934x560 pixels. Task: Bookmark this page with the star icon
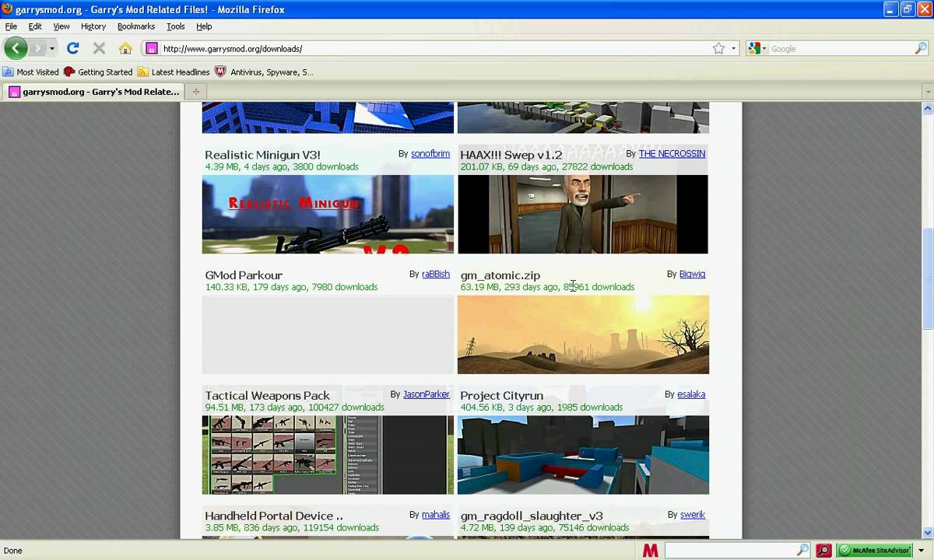(718, 48)
